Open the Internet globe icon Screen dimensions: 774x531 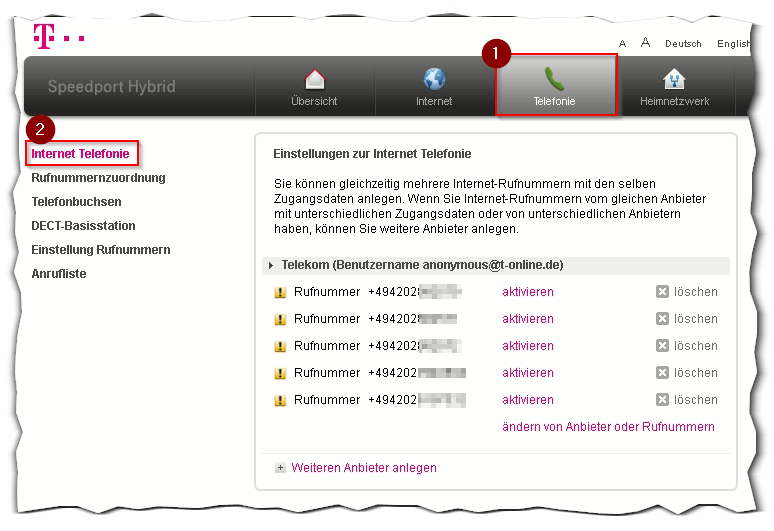coord(434,80)
